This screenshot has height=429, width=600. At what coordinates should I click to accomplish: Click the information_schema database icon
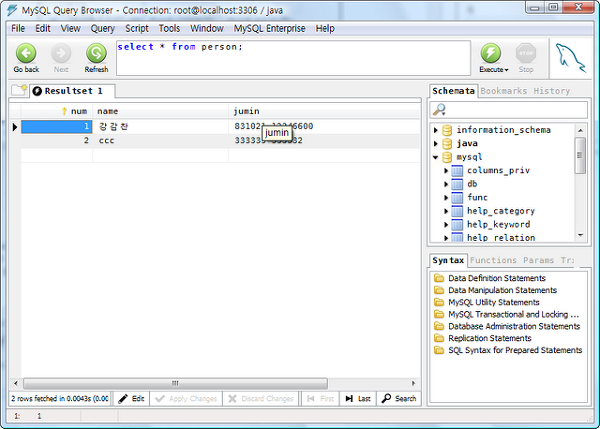(x=447, y=130)
